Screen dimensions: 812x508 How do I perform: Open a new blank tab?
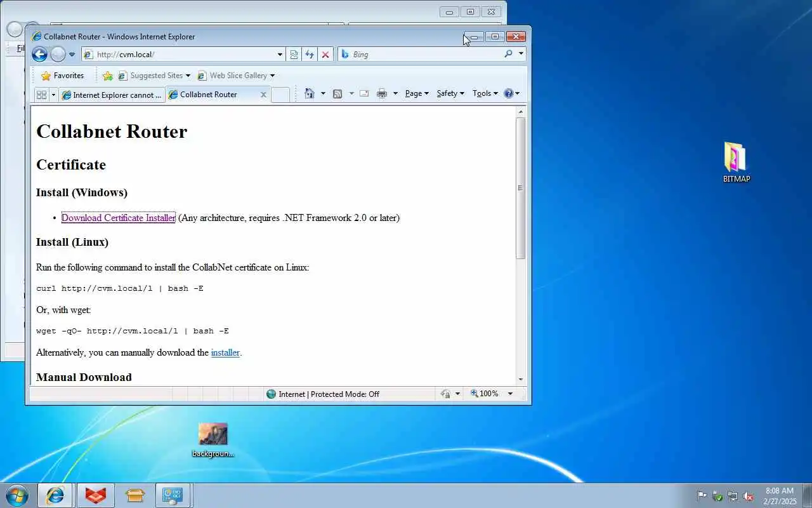point(280,95)
